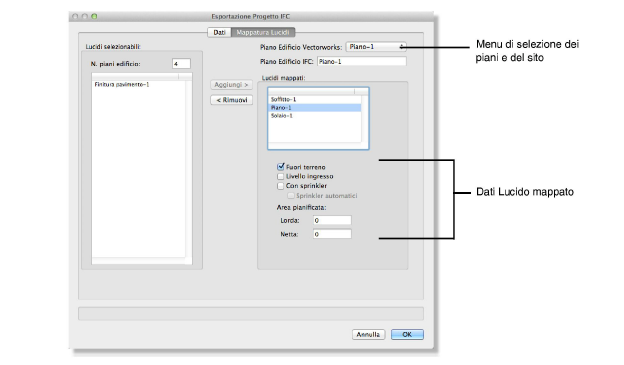
Task: Click the < Rimuovi button
Action: coord(232,100)
